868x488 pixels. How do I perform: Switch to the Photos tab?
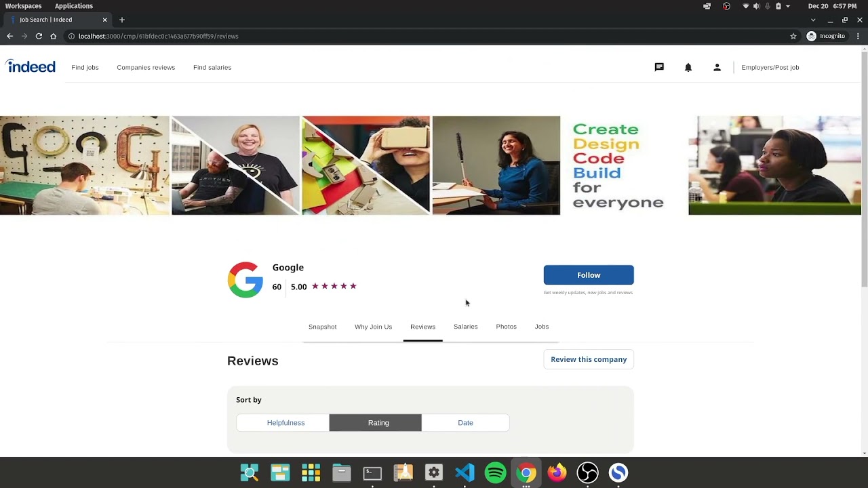coord(506,327)
